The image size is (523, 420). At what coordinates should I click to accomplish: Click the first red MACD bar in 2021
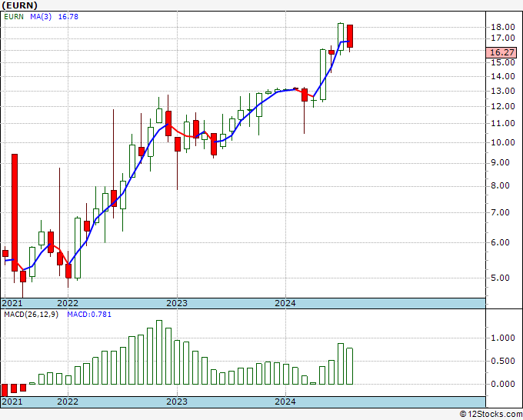[5, 390]
